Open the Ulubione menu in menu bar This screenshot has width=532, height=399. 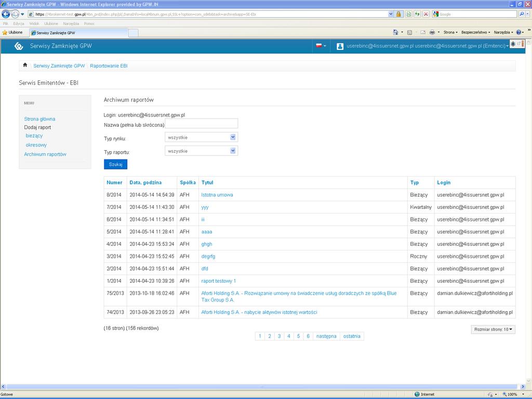(51, 23)
